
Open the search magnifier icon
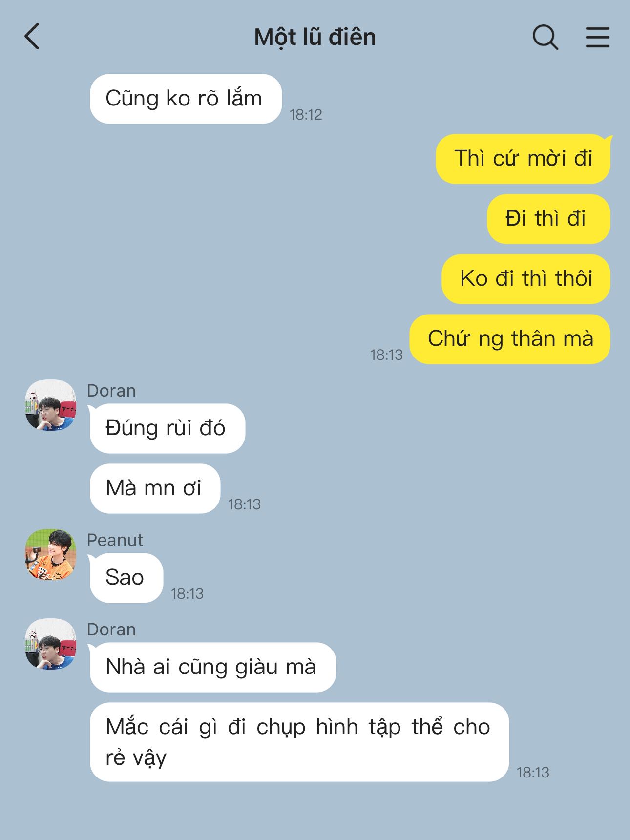click(545, 38)
